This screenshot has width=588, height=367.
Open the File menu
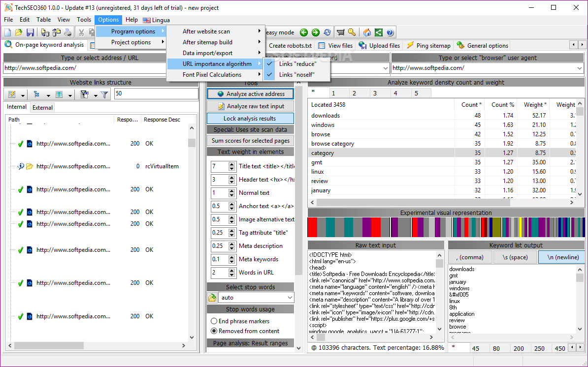click(8, 20)
